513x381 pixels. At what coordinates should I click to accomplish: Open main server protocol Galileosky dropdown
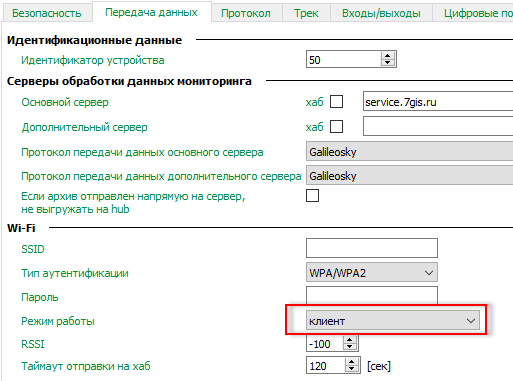(409, 152)
